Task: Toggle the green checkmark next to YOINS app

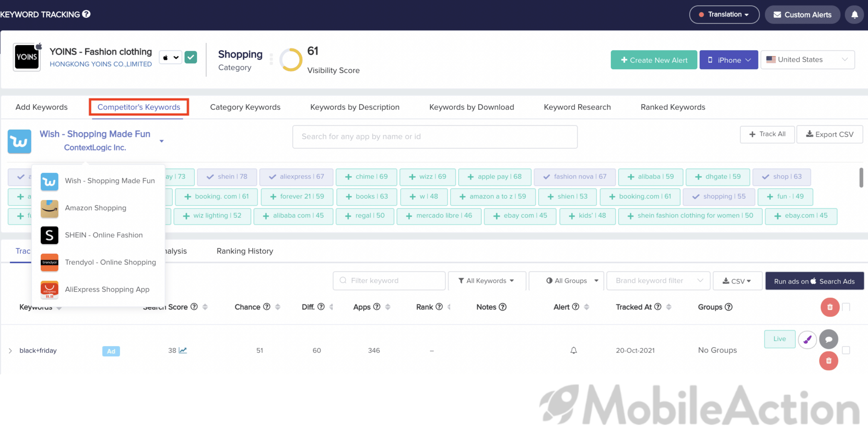Action: coord(191,57)
